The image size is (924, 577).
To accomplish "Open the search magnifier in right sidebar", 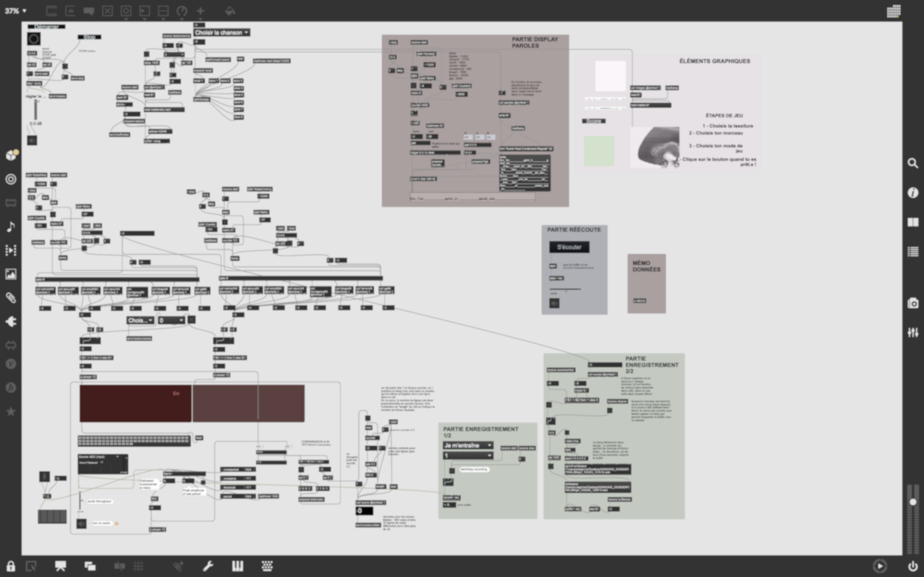I will pyautogui.click(x=912, y=163).
